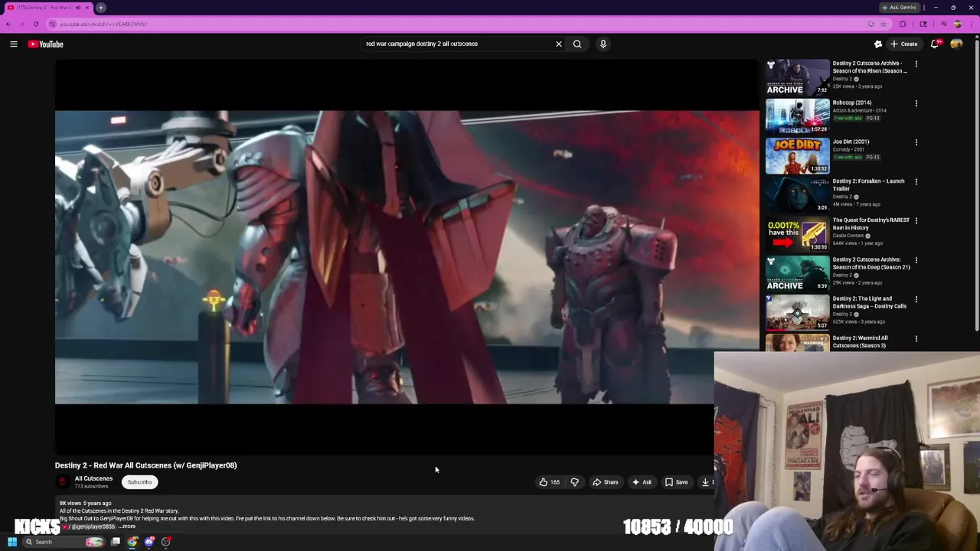Like the video with thumbs up
This screenshot has height=551, width=980.
(549, 482)
